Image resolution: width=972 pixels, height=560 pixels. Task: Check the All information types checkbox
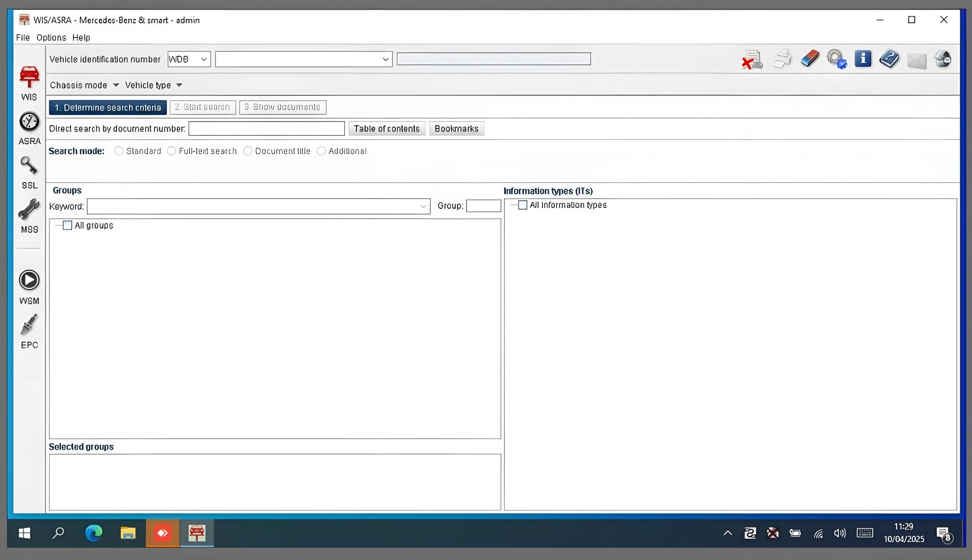tap(523, 205)
